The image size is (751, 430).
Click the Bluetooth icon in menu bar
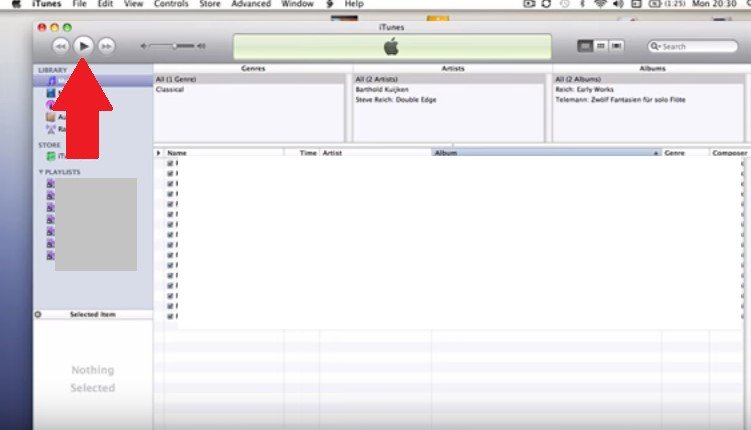582,4
